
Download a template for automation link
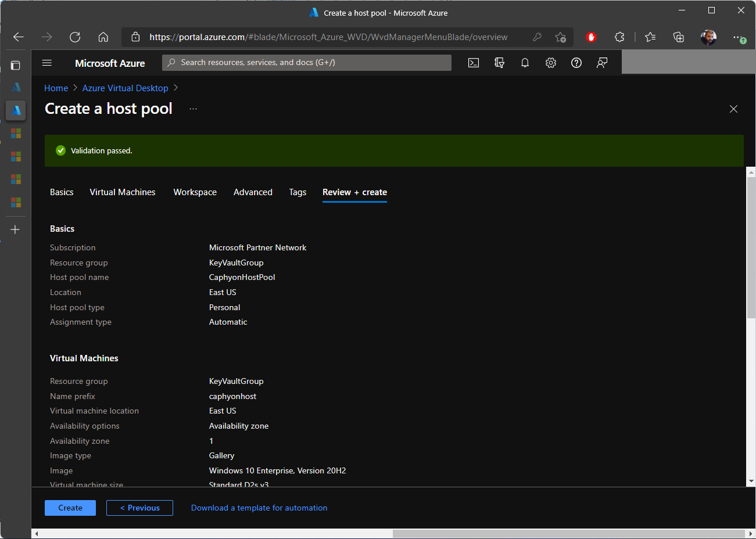(x=259, y=508)
